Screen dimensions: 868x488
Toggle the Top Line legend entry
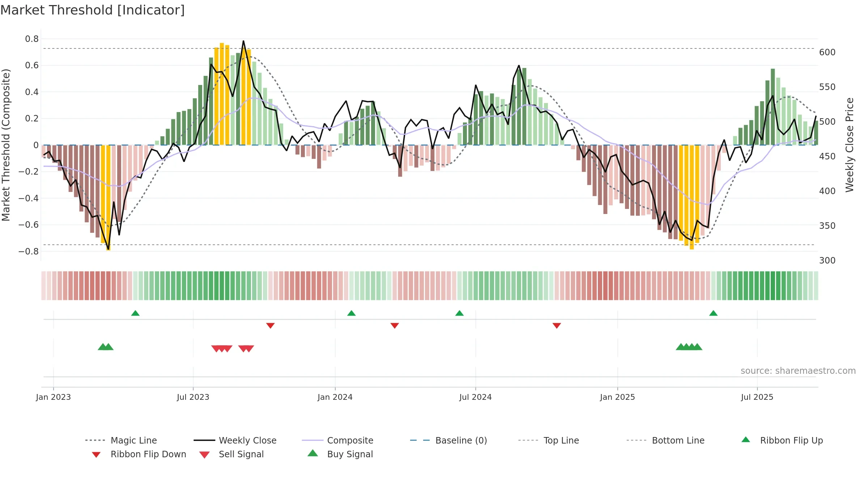click(x=548, y=440)
